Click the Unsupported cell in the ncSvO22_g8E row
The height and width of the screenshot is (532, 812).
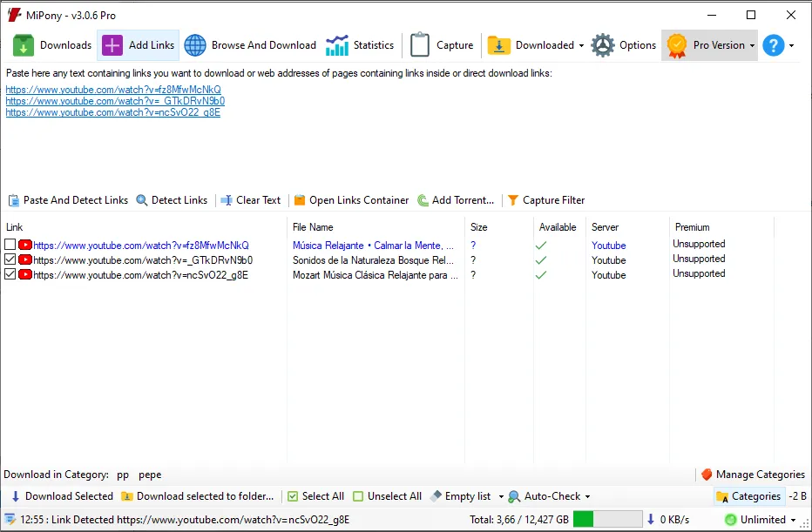[699, 273]
